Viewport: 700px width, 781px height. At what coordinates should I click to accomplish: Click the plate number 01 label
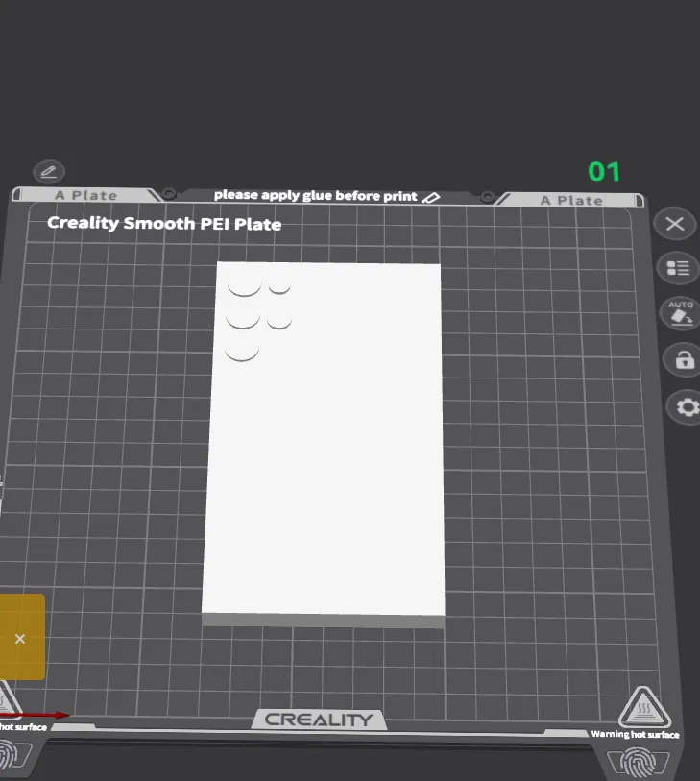click(604, 172)
